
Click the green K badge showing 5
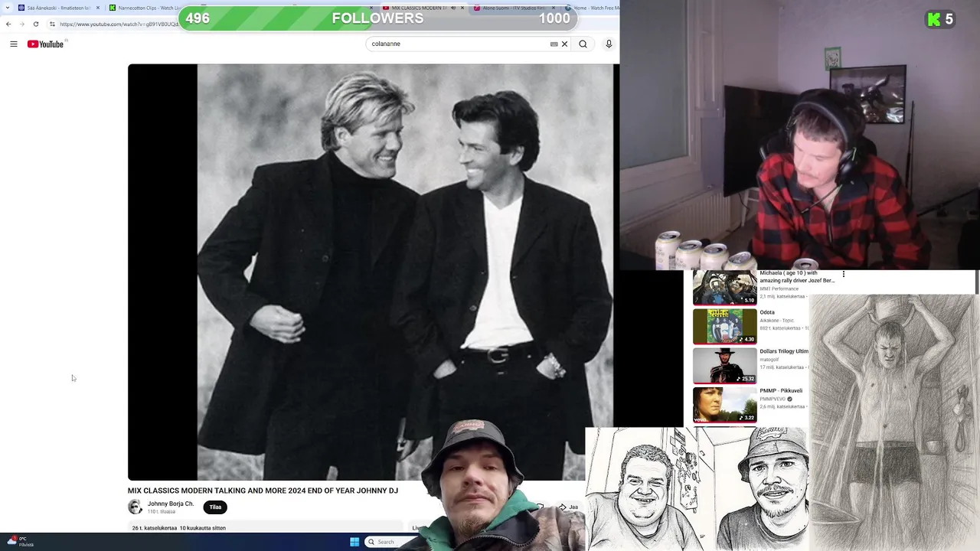(940, 19)
